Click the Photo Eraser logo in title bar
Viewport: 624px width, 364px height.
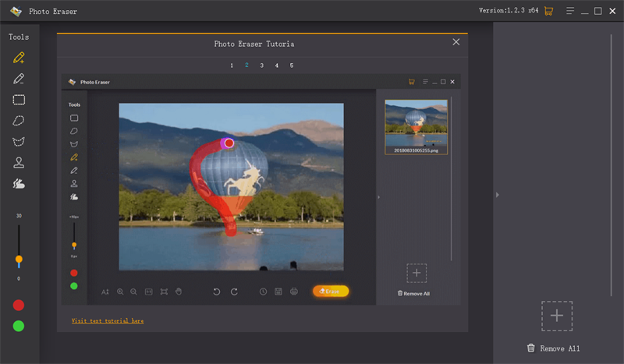(x=16, y=11)
